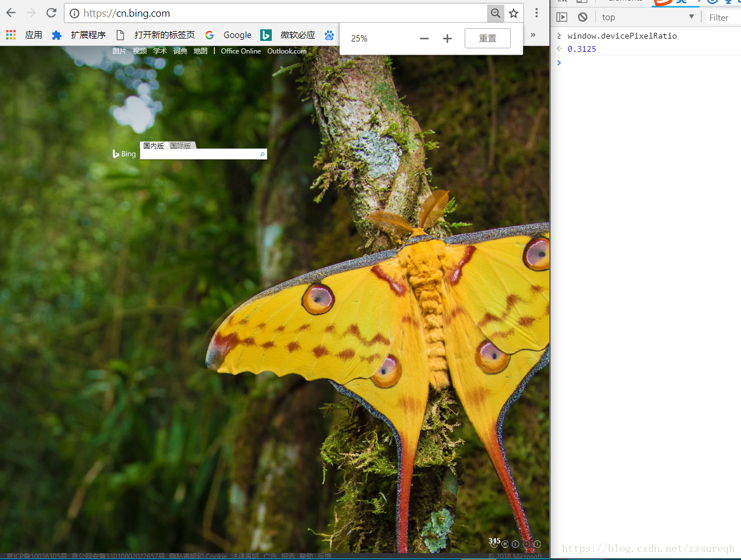Open the 'top' context dropdown
Screen dimensions: 741x560
pos(648,17)
